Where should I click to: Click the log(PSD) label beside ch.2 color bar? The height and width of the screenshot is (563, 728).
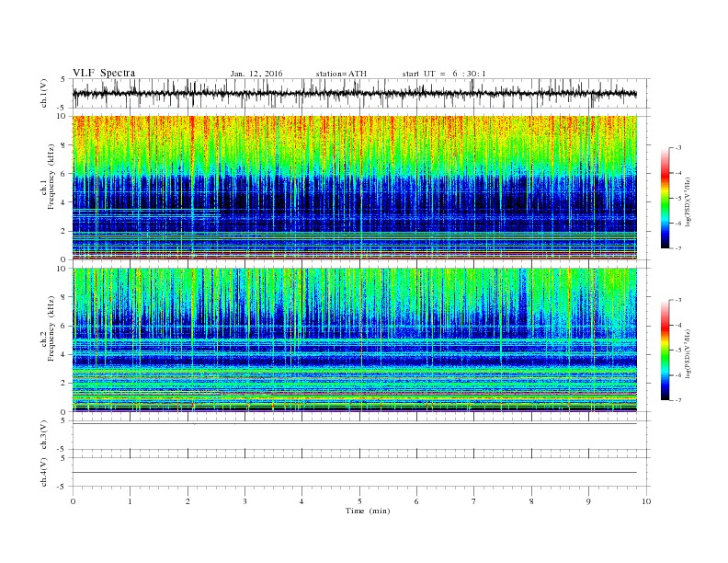(688, 354)
